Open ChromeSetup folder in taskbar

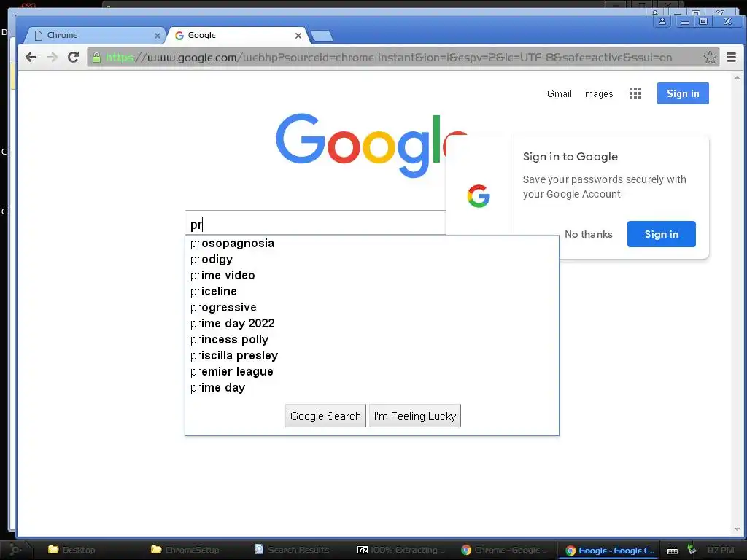185,550
